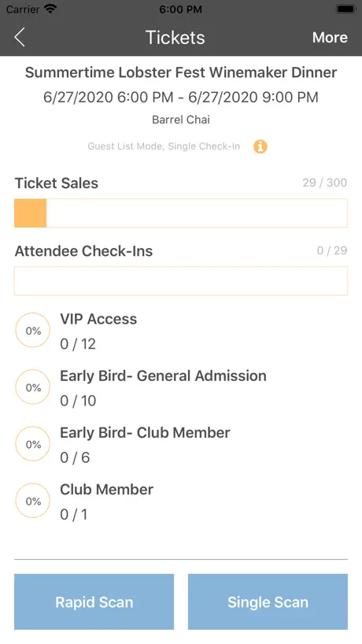Start Rapid Scan
The height and width of the screenshot is (644, 362).
(x=94, y=601)
